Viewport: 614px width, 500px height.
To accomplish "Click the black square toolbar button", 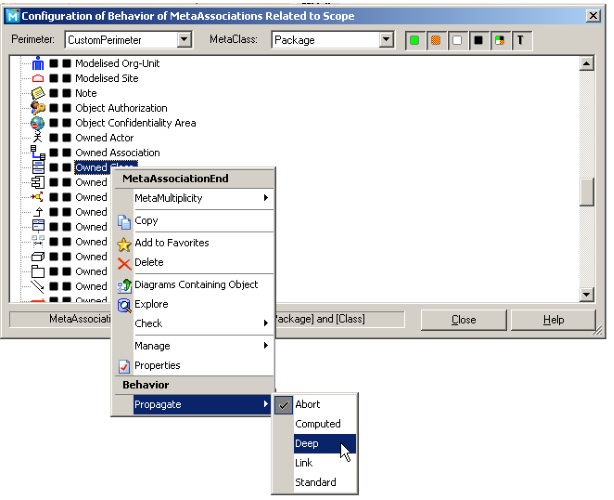I will tap(478, 40).
